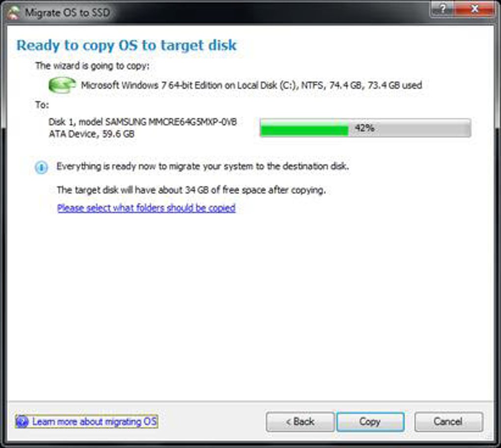Start migration with the Copy button
501x448 pixels.
pyautogui.click(x=370, y=422)
